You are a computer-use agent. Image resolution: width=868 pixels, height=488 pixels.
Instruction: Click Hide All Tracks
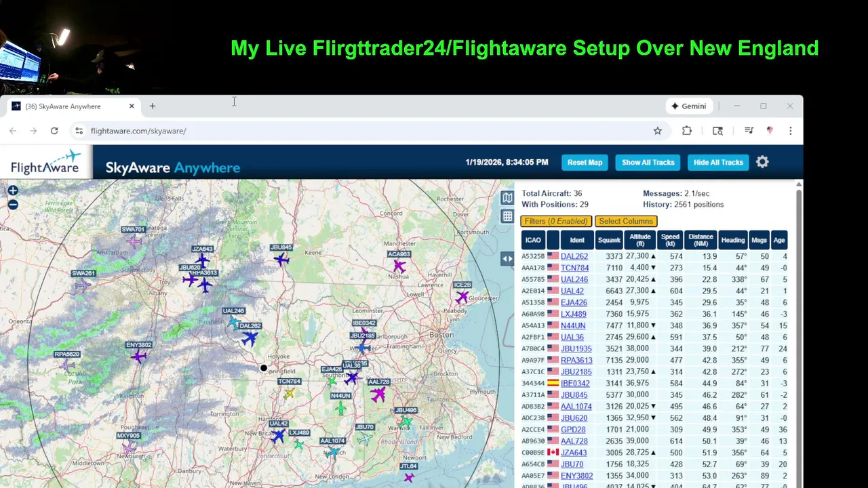pos(718,162)
